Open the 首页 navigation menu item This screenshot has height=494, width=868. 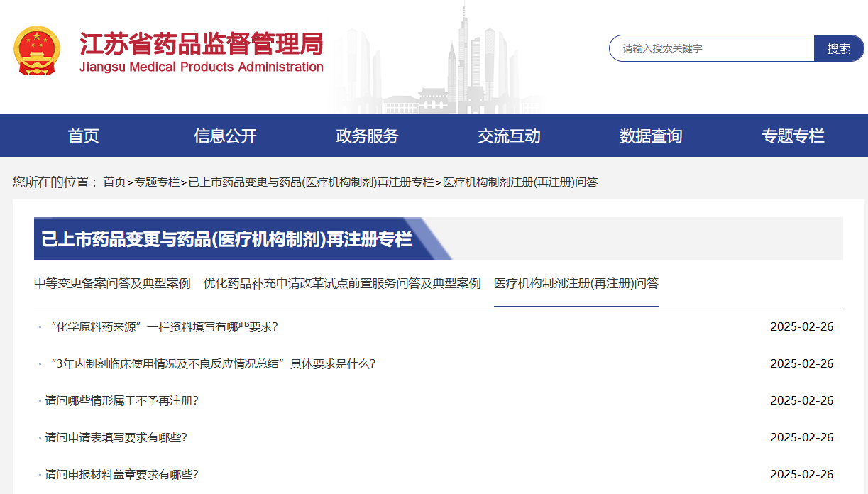[x=83, y=136]
